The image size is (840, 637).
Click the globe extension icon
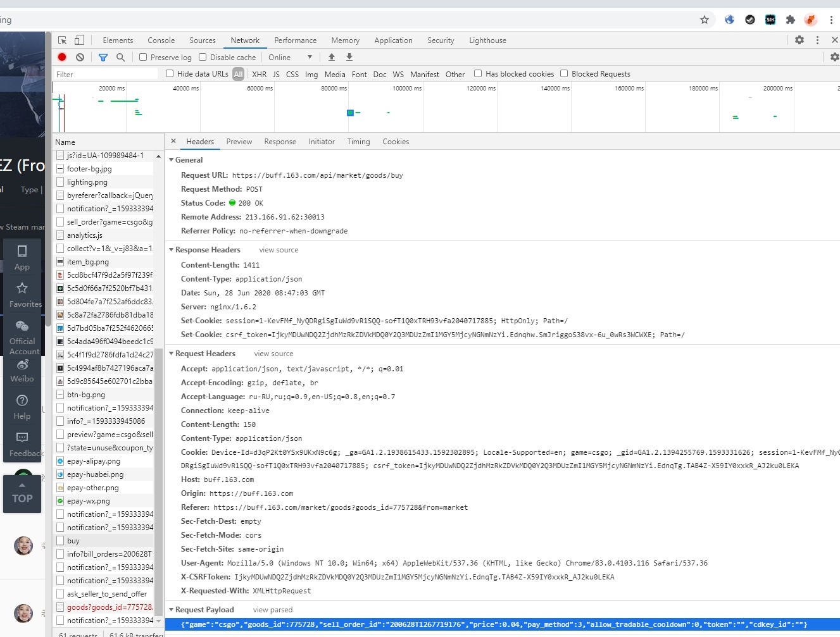pos(730,20)
